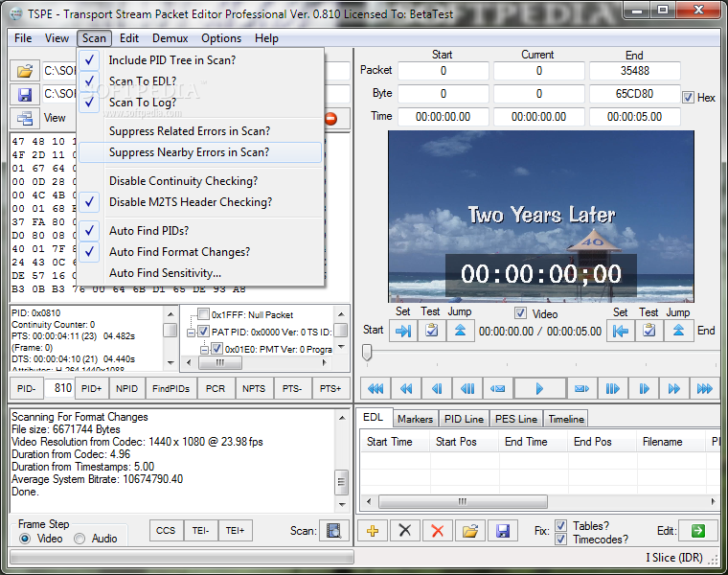Save output file with floppy disk icon
This screenshot has height=575, width=728.
click(25, 95)
